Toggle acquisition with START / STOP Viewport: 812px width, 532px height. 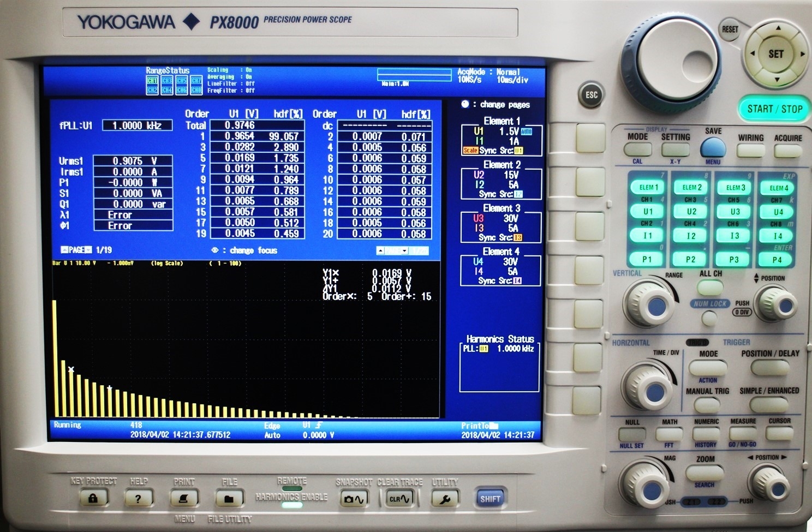tap(775, 109)
